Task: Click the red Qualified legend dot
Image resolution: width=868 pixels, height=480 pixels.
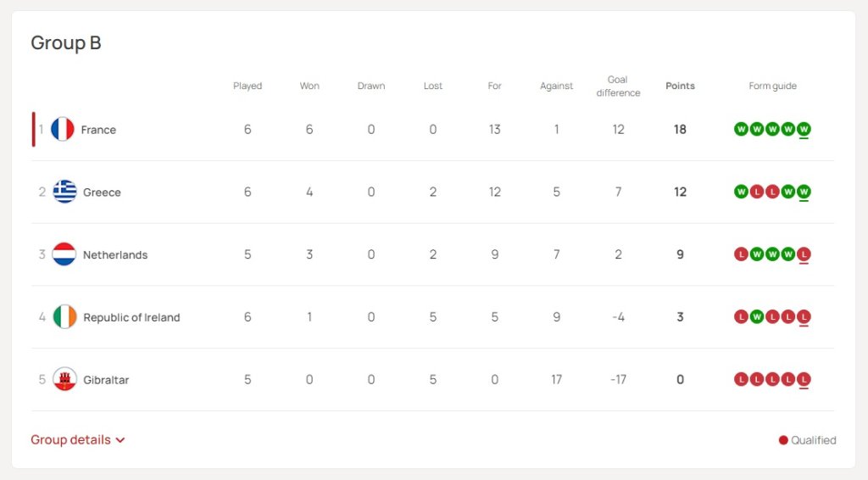Action: tap(783, 440)
